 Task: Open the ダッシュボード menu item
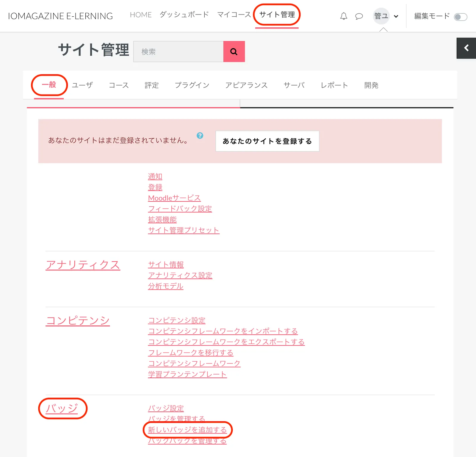(184, 15)
